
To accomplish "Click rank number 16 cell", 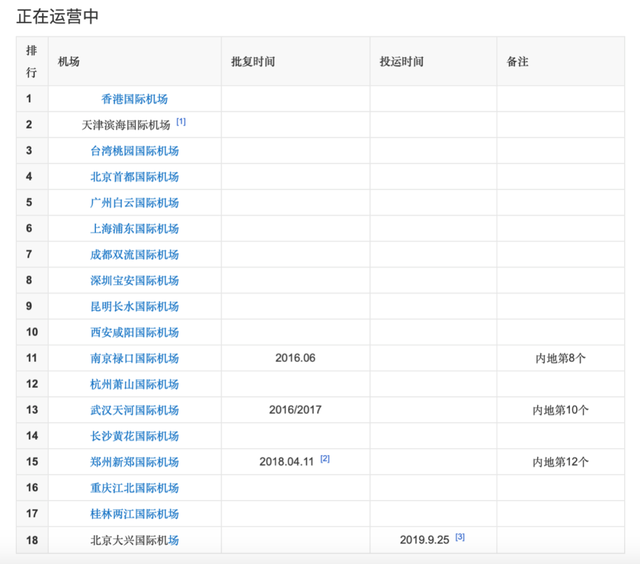I will [32, 487].
